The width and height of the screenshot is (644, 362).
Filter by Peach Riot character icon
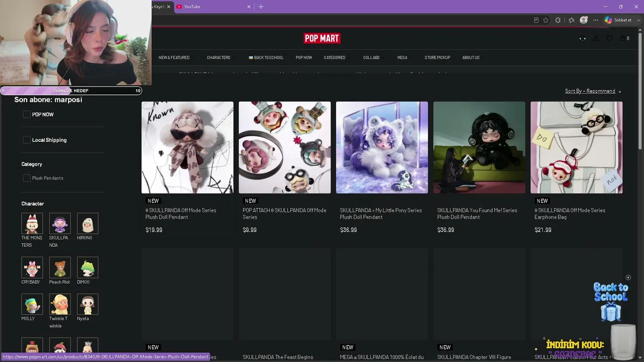(59, 267)
